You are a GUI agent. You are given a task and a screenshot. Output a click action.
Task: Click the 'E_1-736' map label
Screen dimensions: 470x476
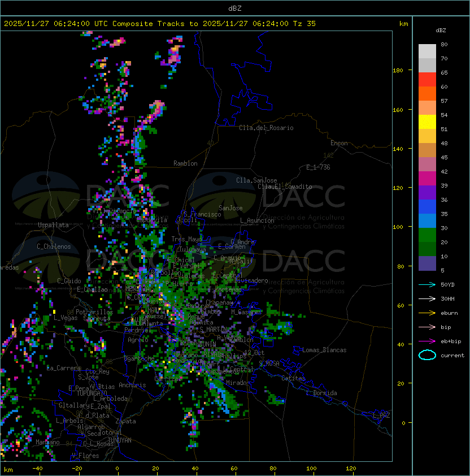coord(318,167)
